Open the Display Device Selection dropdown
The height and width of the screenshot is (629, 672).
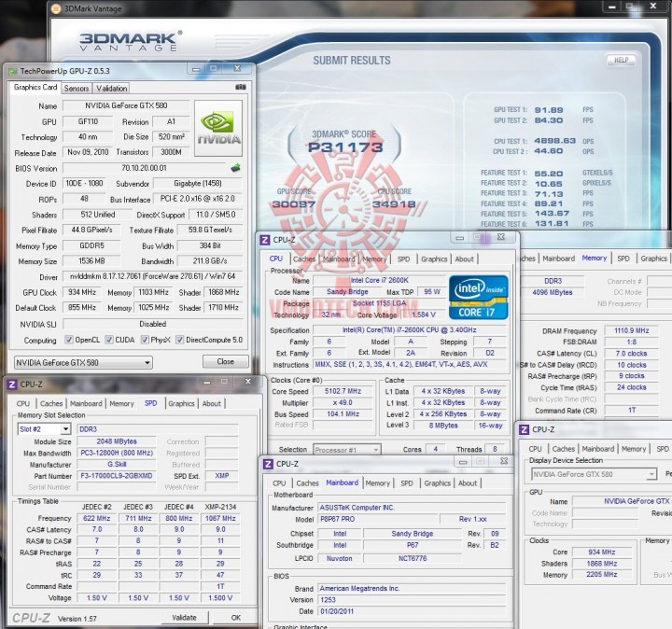tap(594, 474)
